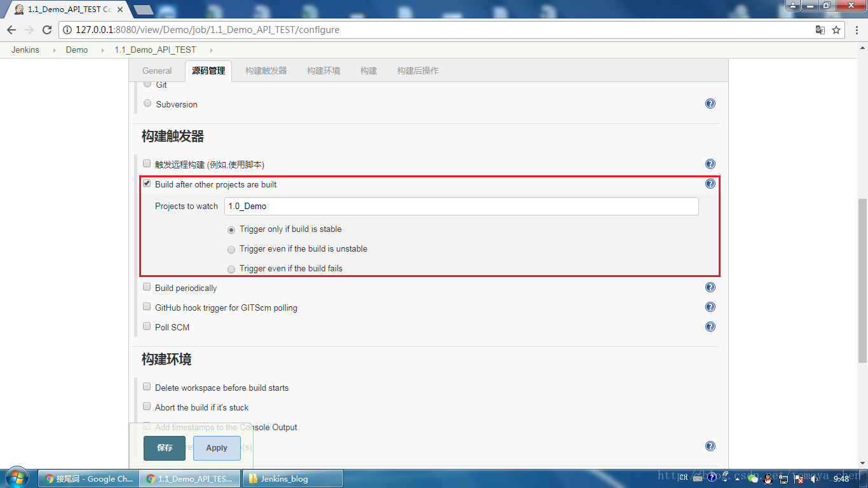Click the WeChat tray icon

point(754,478)
